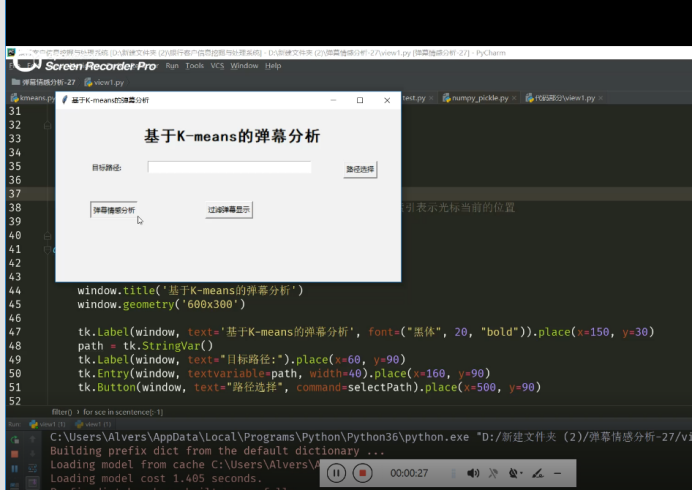692x490 pixels.
Task: Collapse the code fold at line 41
Action: click(47, 249)
